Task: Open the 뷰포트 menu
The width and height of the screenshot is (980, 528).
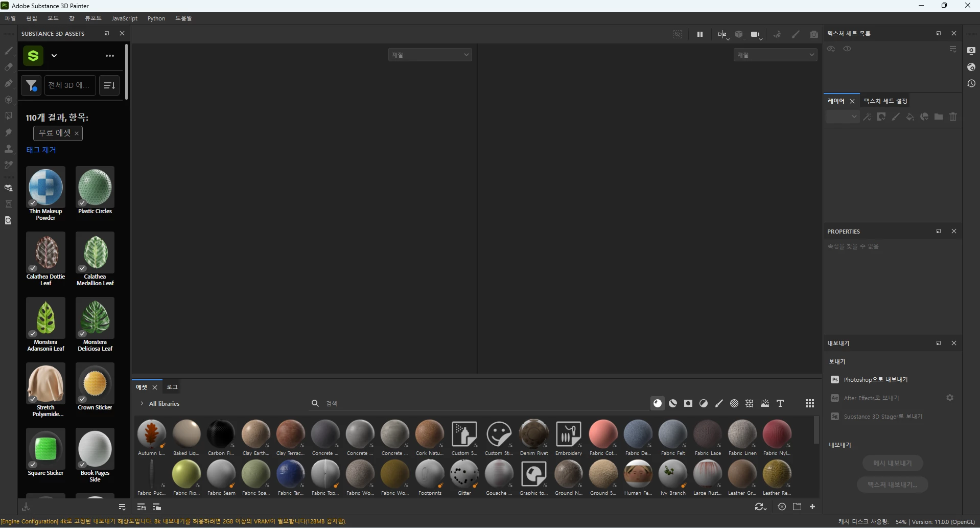Action: click(93, 18)
